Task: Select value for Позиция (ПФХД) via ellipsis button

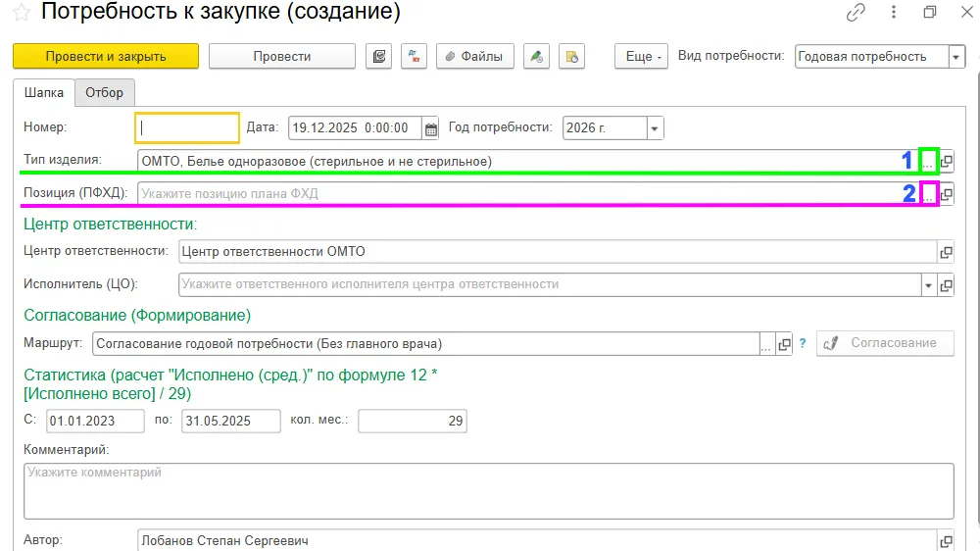Action: pyautogui.click(x=929, y=194)
